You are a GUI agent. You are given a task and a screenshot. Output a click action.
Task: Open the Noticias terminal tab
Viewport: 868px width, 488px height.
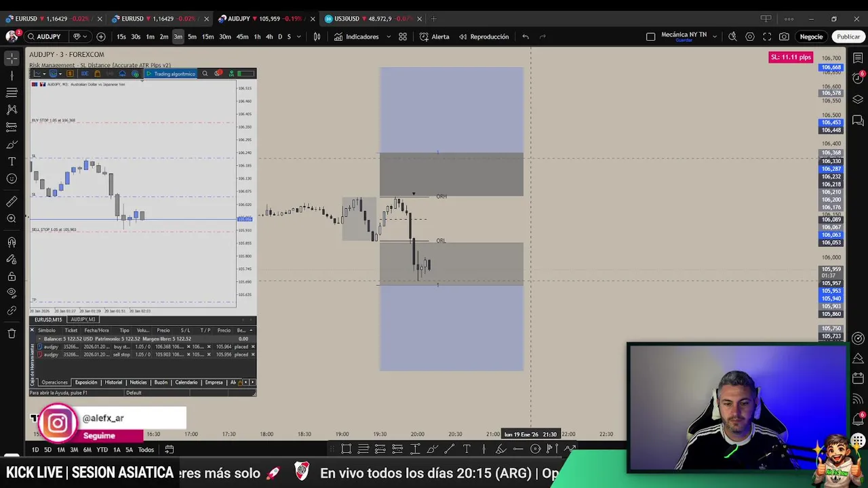click(138, 382)
